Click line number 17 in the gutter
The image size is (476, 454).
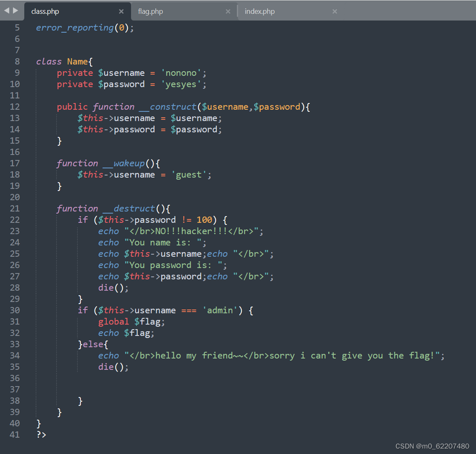point(15,163)
